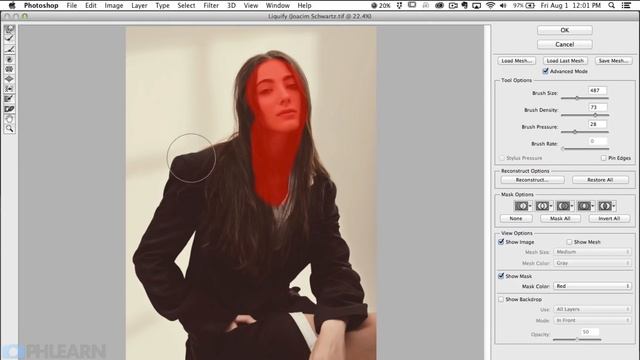The image size is (640, 360).
Task: Open the backdrop Use dropdown showing All Layers
Action: point(592,309)
